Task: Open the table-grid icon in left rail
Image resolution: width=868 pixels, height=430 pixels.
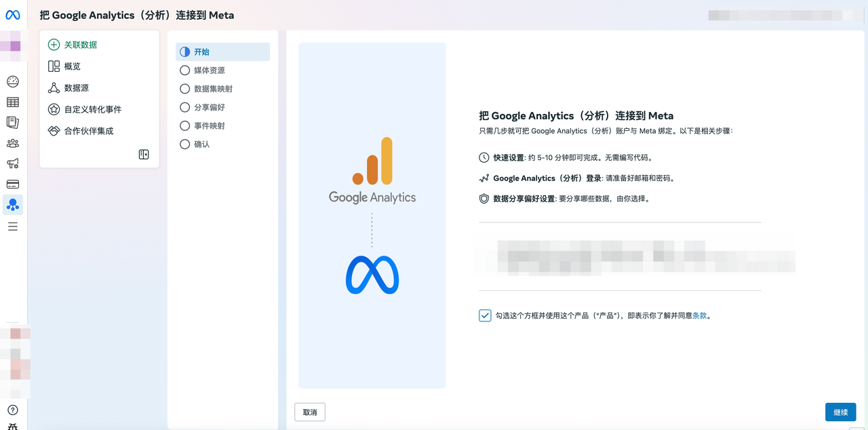Action: tap(13, 102)
